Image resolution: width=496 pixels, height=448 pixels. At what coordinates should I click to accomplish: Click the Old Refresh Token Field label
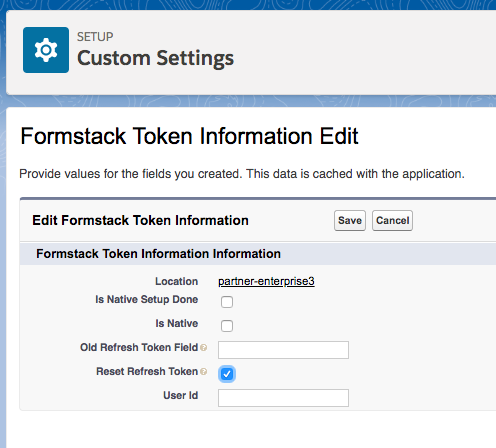[x=139, y=347]
